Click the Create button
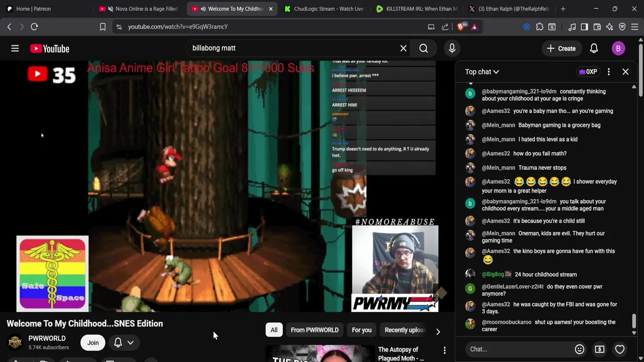This screenshot has height=362, width=644. (x=561, y=48)
